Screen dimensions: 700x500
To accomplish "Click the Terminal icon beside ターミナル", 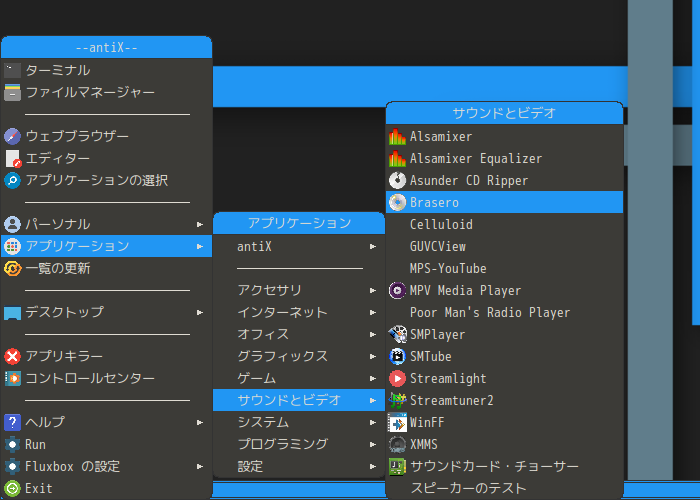I will point(12,71).
